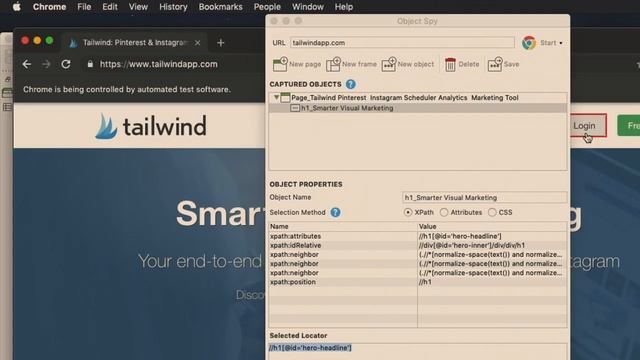Select the Attributes radio button

point(444,212)
